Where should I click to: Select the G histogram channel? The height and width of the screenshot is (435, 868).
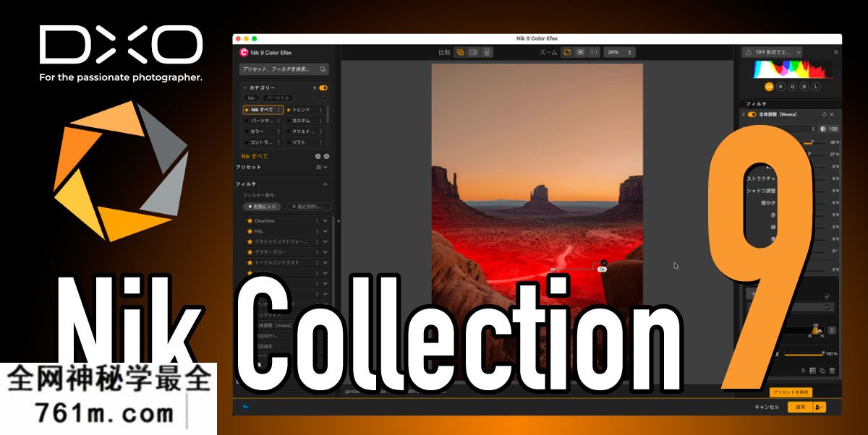pyautogui.click(x=793, y=87)
